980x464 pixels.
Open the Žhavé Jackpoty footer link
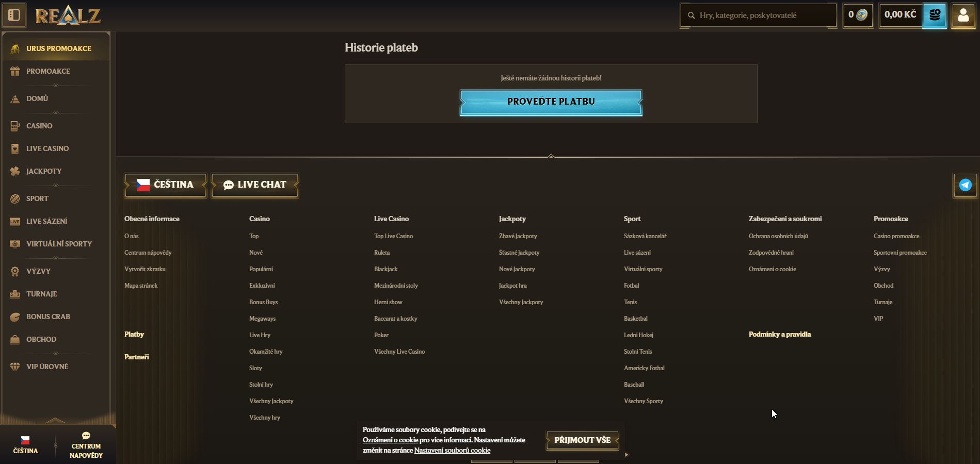(x=518, y=236)
